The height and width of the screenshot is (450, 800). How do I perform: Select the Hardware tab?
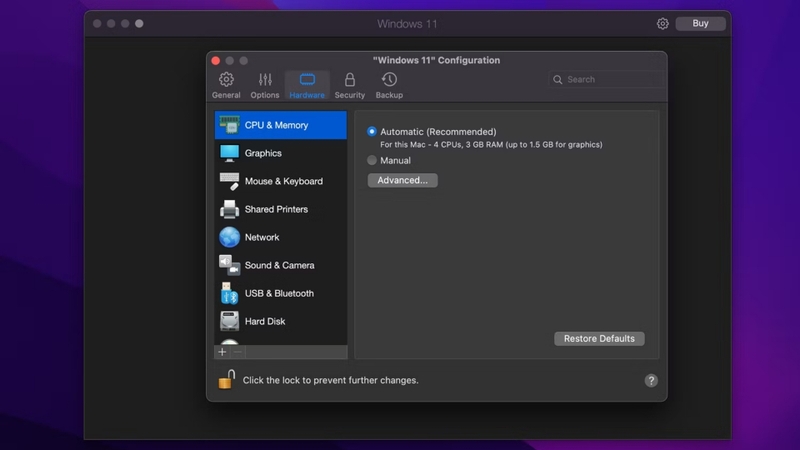tap(307, 85)
